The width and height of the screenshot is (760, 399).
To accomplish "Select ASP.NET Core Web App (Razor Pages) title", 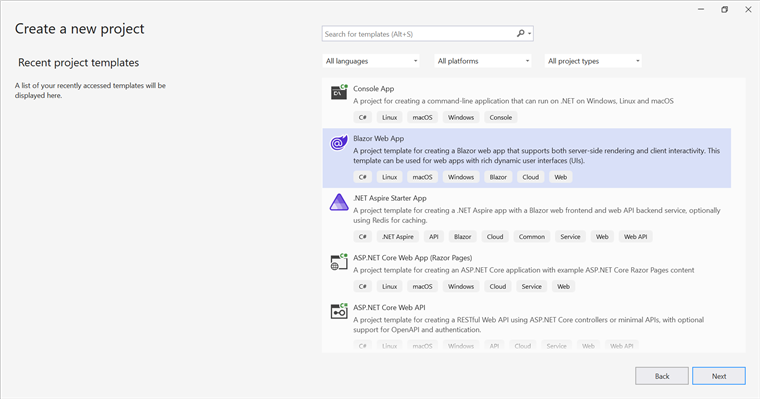I will (412, 258).
